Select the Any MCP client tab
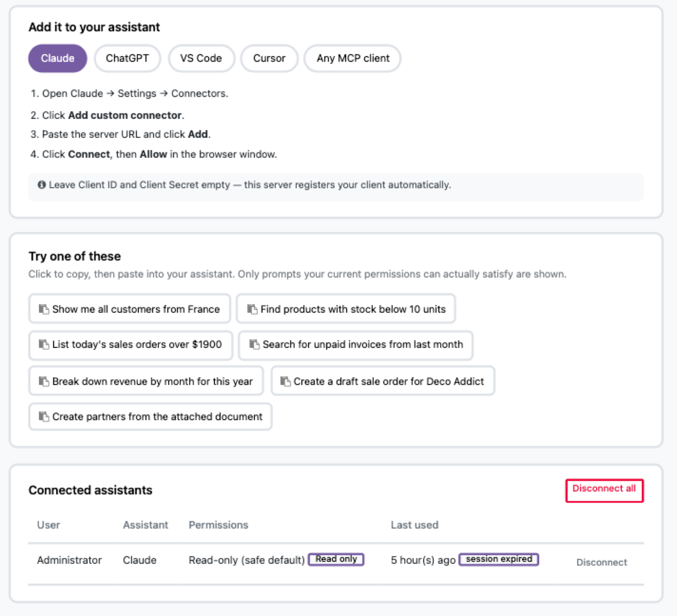The height and width of the screenshot is (616, 677). pyautogui.click(x=353, y=59)
